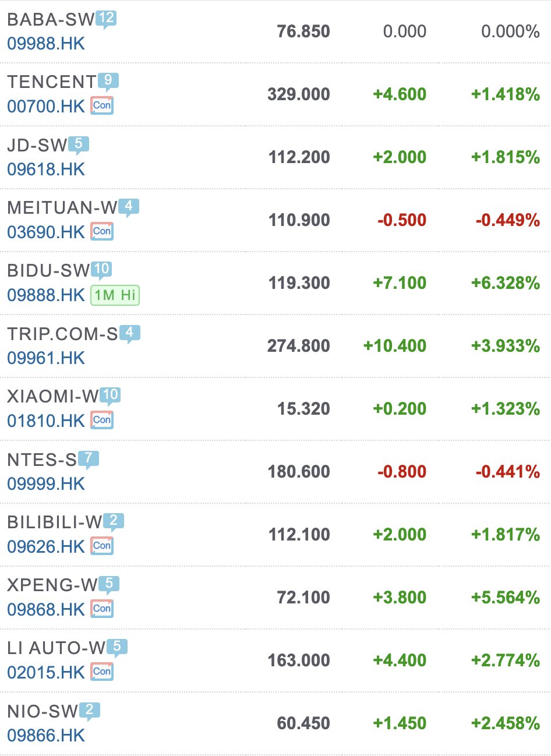Click LI AUTO-W price 163.000
Image resolution: width=551 pixels, height=756 pixels.
pos(299,660)
